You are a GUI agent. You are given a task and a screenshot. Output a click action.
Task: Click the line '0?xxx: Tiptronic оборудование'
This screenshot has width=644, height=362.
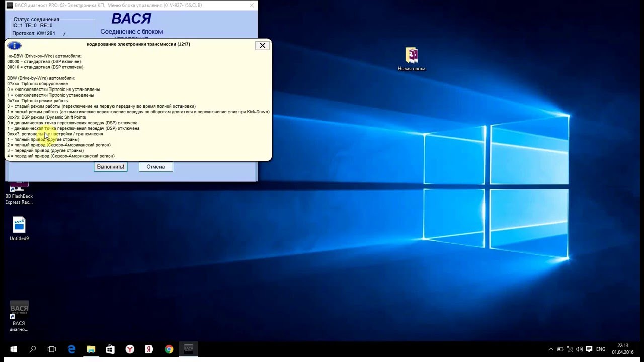tap(38, 84)
